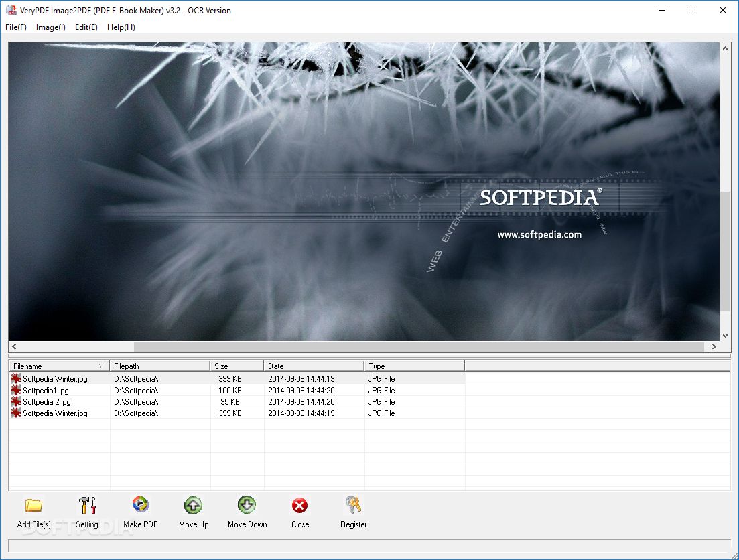The height and width of the screenshot is (560, 739).
Task: Click the Size column header
Action: coord(237,366)
